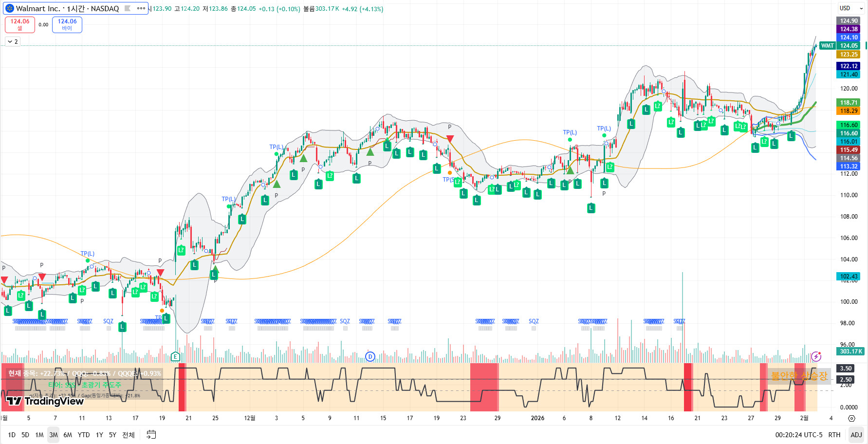
Task: Open the three-dot more menu beside the symbol title
Action: (141, 8)
